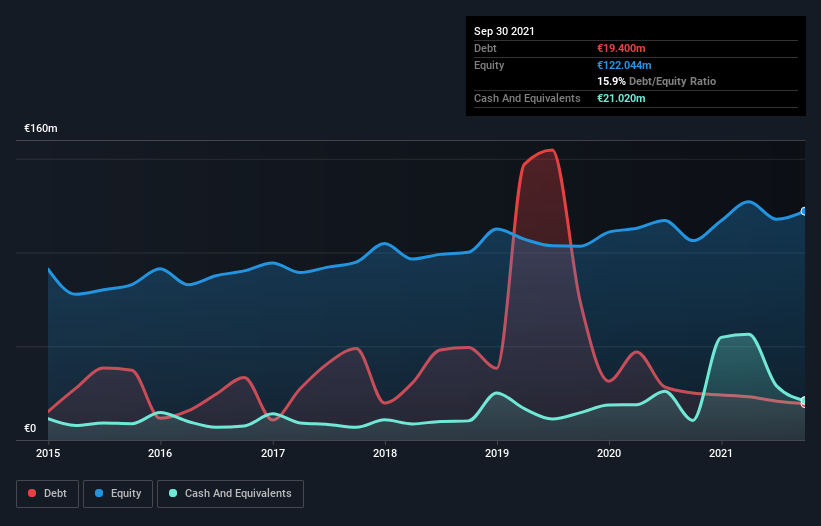Click the €0 y-axis label
Viewport: 821px width, 526px height.
pyautogui.click(x=30, y=428)
